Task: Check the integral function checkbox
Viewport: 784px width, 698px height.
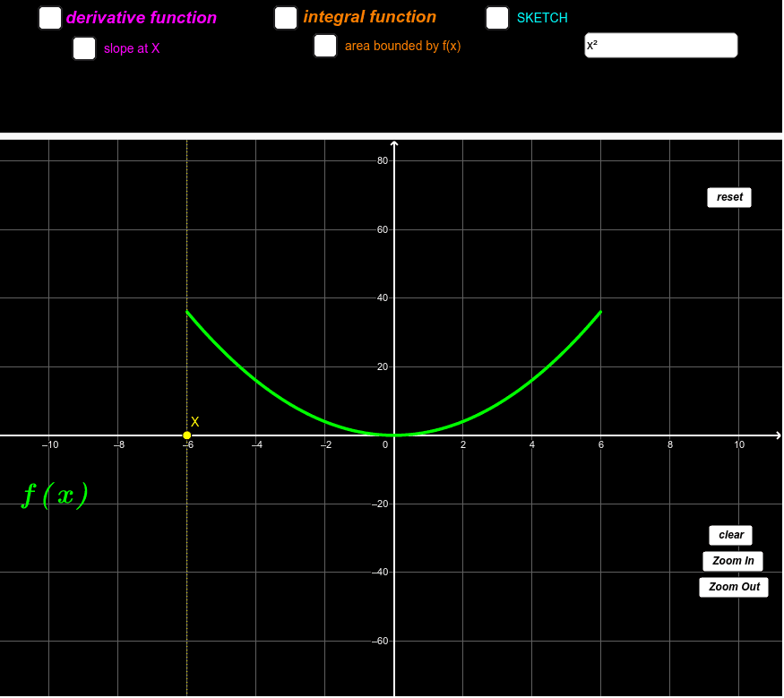Action: point(286,18)
